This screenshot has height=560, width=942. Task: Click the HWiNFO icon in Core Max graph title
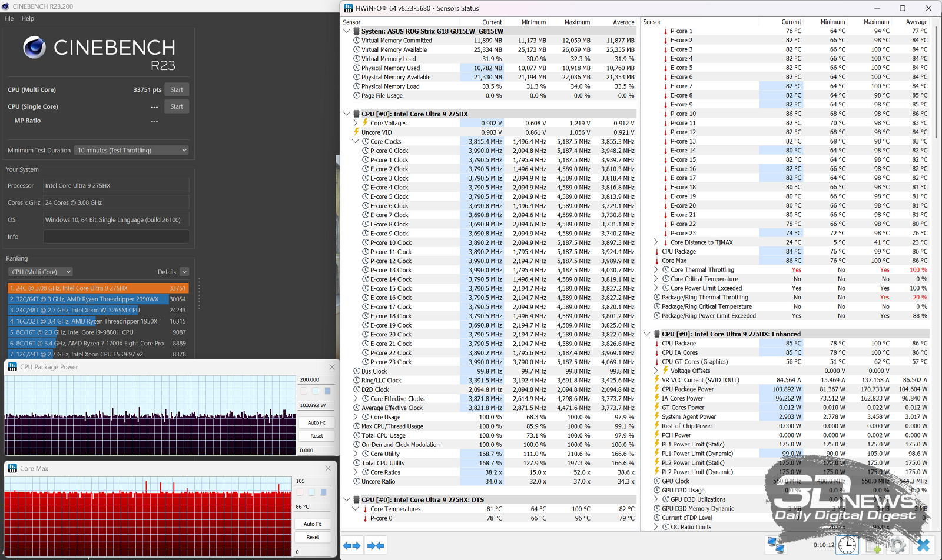12,468
